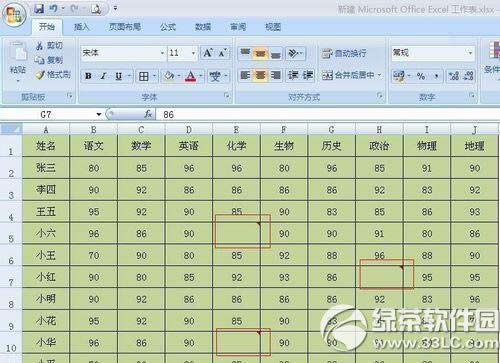Select the Format Painter brush icon
Screen dimensions: 500x363
coord(40,75)
